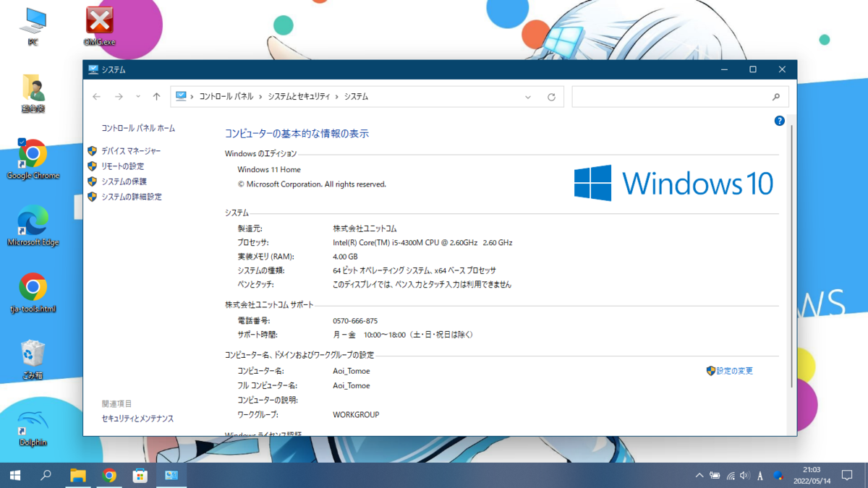Open システムの詳細設定 link
This screenshot has width=868, height=488.
click(x=131, y=197)
